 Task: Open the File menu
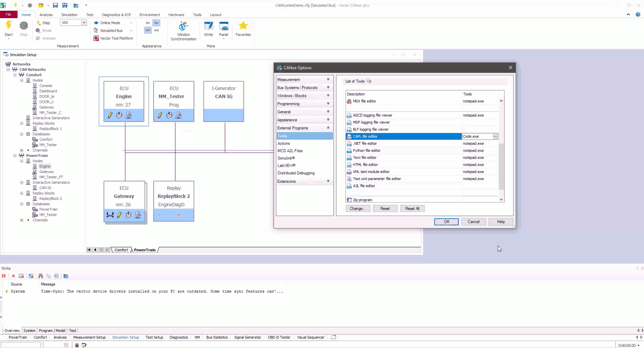pos(8,14)
